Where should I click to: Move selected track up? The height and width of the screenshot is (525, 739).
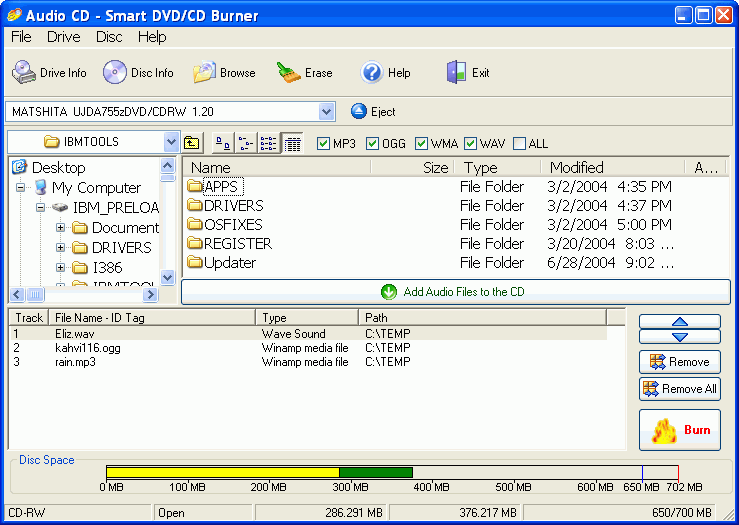coord(680,321)
